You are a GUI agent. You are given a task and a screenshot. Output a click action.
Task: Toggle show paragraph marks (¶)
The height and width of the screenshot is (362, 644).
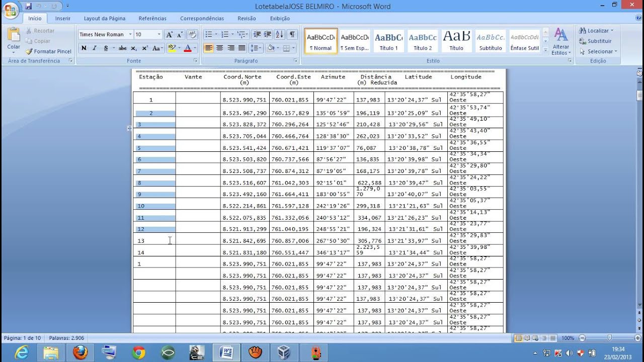point(292,35)
